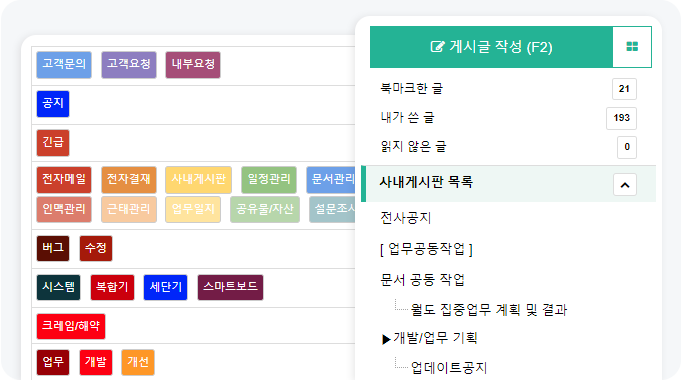Click the 게시글 작성 (F2) button
Screen dimensions: 681x380
(491, 47)
